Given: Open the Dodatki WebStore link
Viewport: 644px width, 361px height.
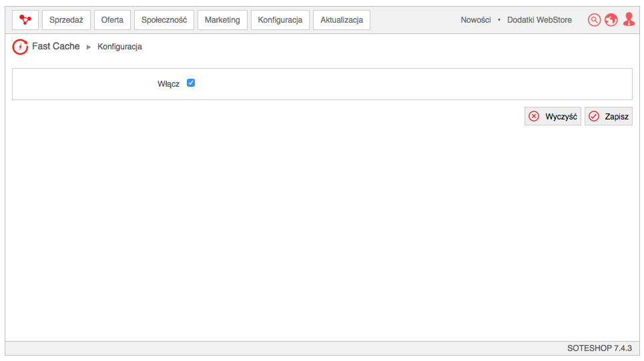Looking at the screenshot, I should tap(539, 20).
